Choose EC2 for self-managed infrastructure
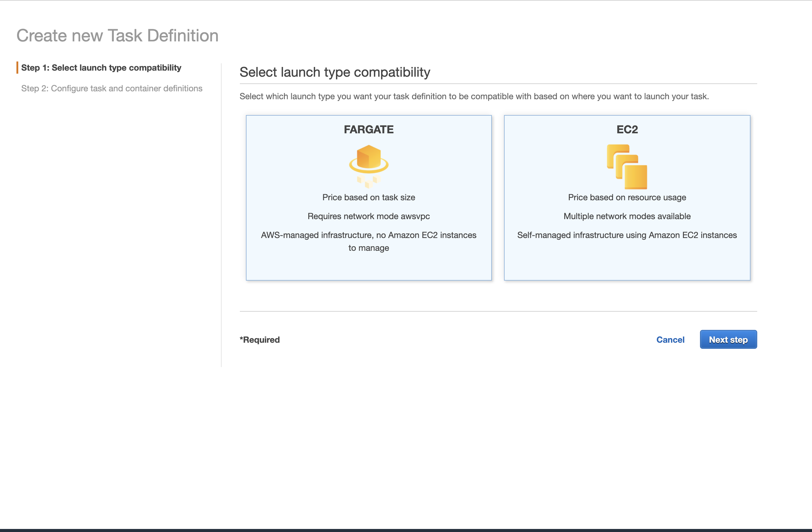 pyautogui.click(x=627, y=235)
